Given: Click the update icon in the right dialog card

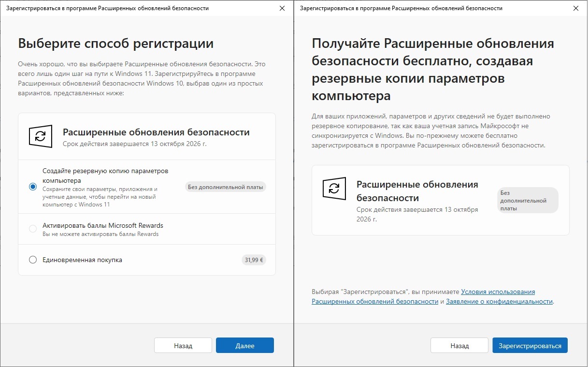Looking at the screenshot, I should (334, 189).
